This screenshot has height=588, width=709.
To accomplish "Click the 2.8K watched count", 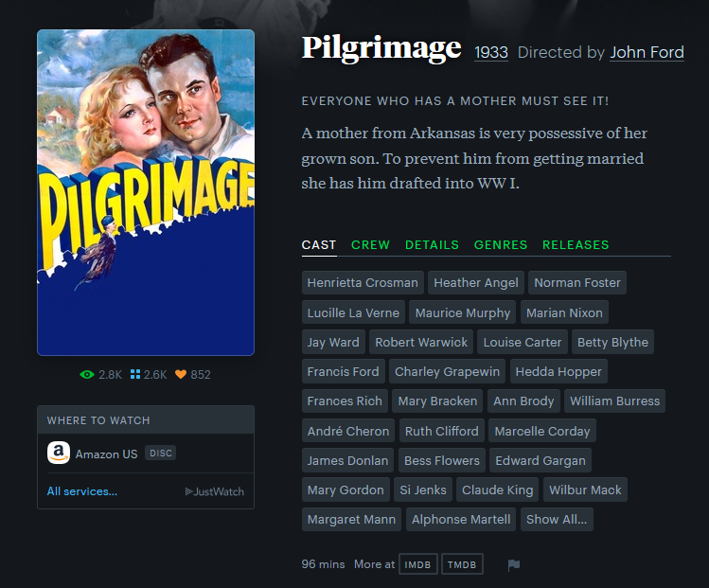I will [x=111, y=375].
